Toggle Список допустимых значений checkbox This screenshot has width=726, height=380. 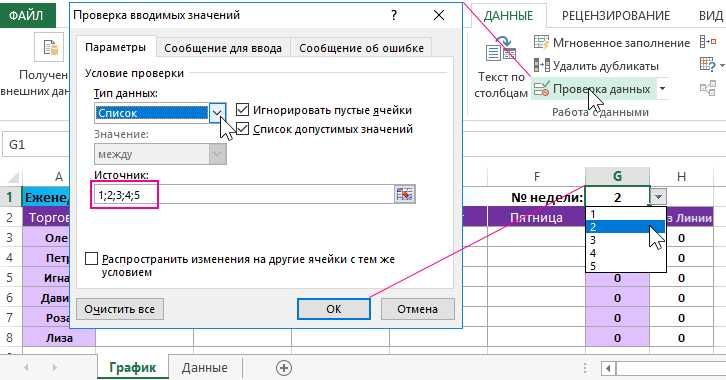click(242, 129)
